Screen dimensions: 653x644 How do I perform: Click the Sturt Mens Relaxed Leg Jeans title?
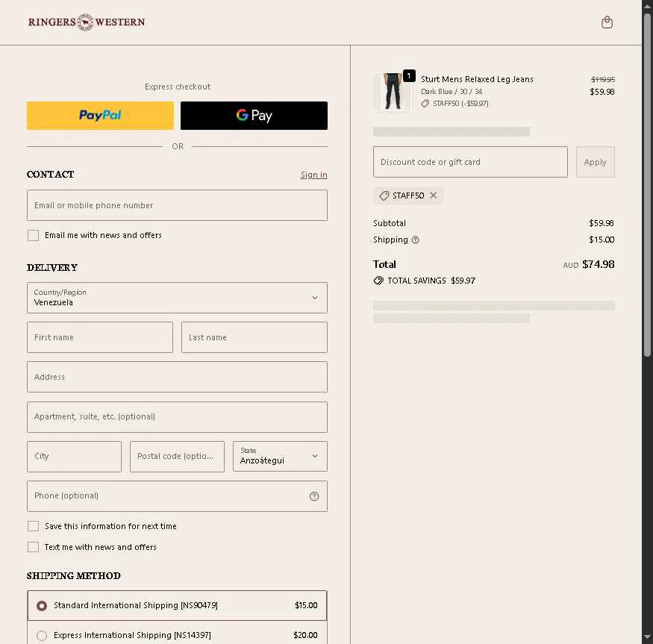477,79
